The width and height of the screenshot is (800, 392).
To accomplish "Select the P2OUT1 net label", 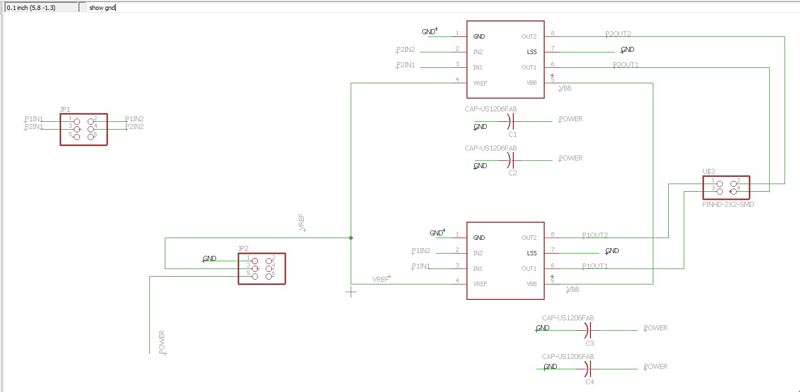I will click(626, 65).
